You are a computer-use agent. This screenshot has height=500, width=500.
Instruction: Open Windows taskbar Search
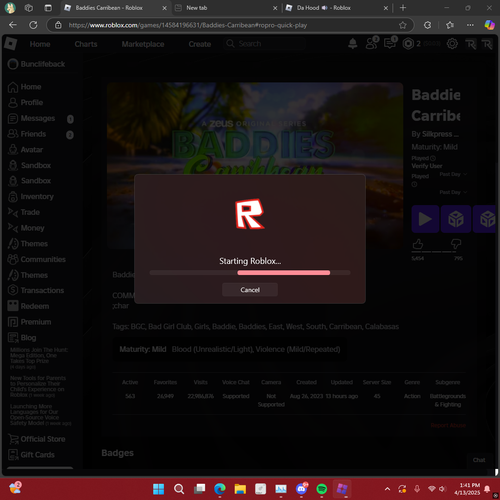(x=179, y=489)
